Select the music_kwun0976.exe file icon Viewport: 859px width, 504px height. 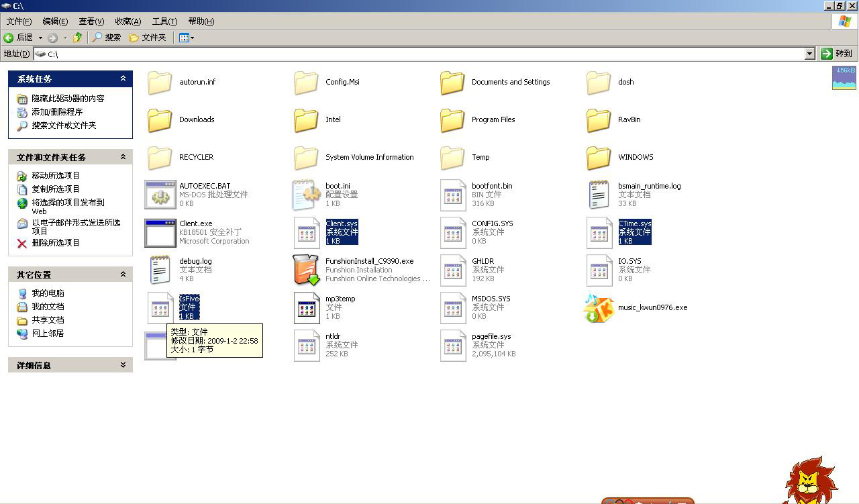pyautogui.click(x=599, y=308)
